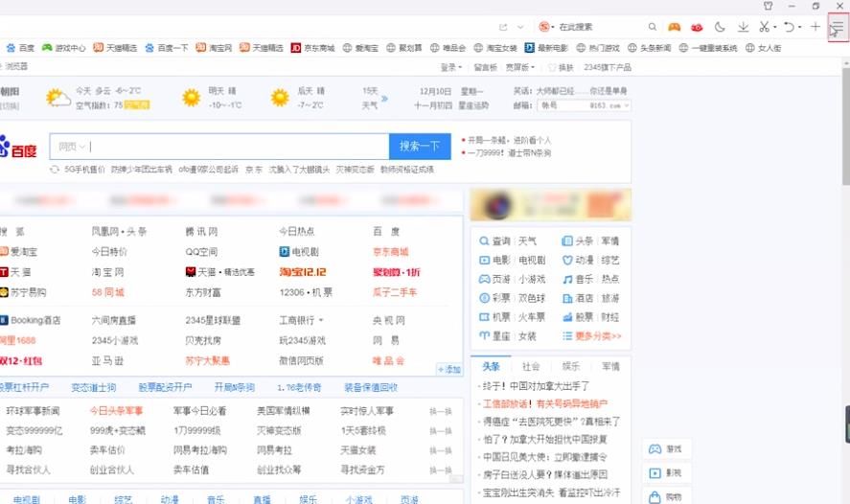Open the 淘宝12.12 promotion link
Screen dimensions: 850x504
click(303, 272)
